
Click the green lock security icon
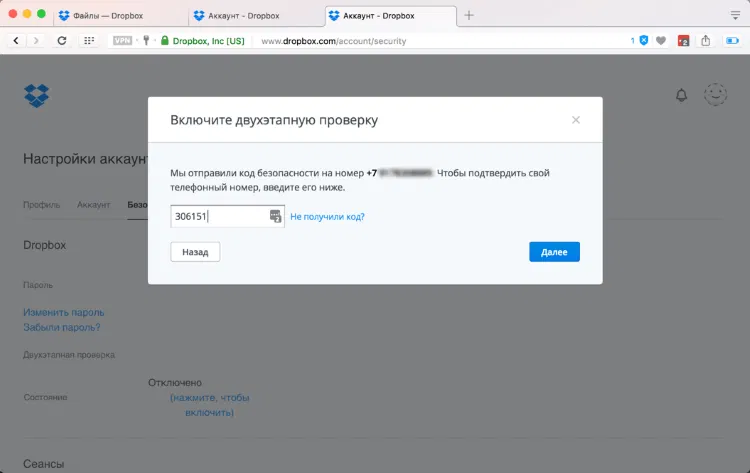pyautogui.click(x=165, y=41)
